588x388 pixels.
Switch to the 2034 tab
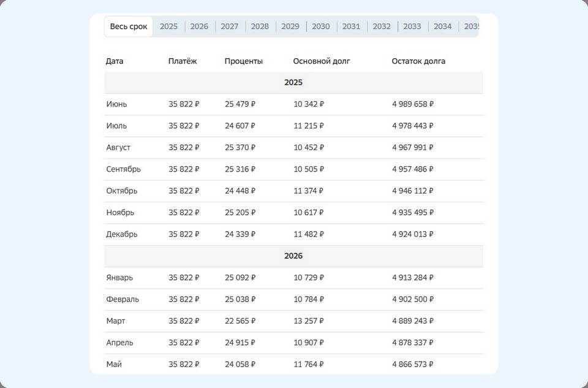443,26
